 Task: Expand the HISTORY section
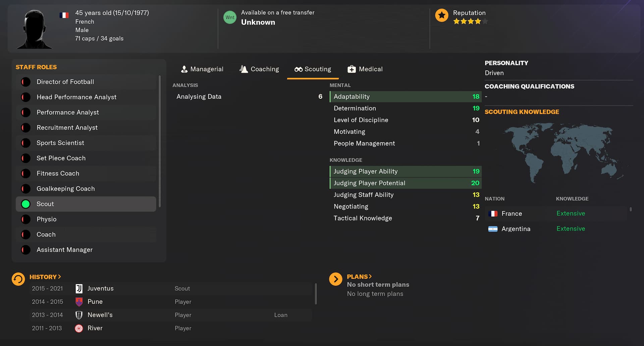[x=45, y=277]
